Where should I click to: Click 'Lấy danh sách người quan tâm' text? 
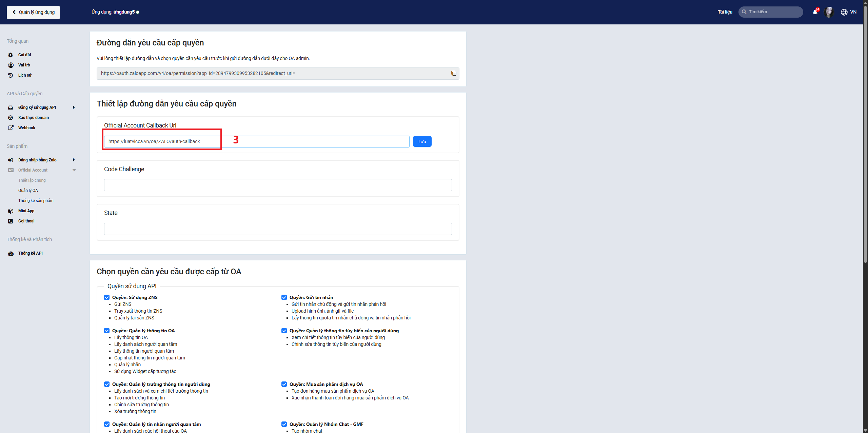pos(146,344)
